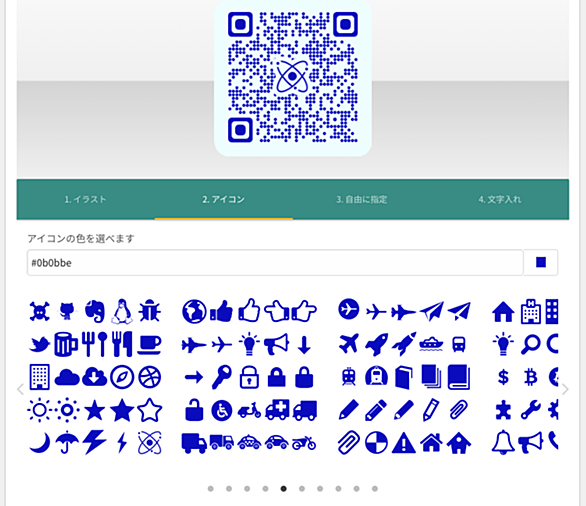Select the outlined empty star icon

(149, 410)
